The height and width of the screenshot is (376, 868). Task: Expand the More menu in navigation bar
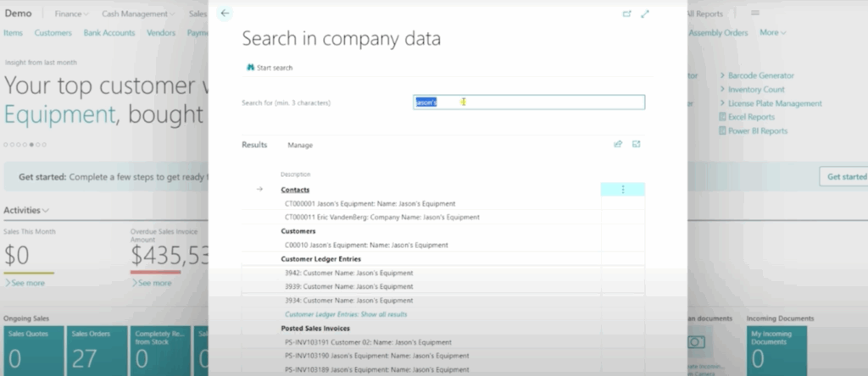(772, 33)
